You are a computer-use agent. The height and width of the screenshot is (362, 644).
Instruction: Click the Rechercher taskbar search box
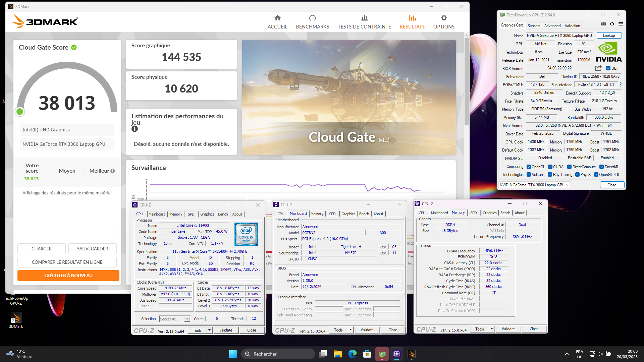pos(278,354)
